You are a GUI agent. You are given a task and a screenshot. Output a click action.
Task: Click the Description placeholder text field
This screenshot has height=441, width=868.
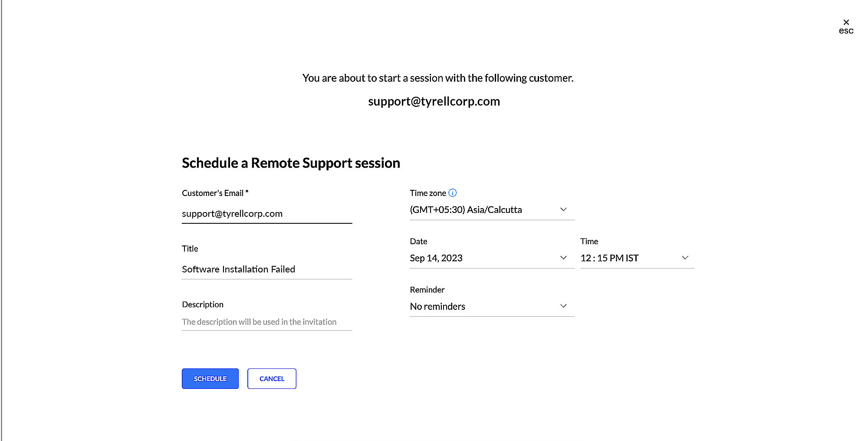pyautogui.click(x=266, y=322)
